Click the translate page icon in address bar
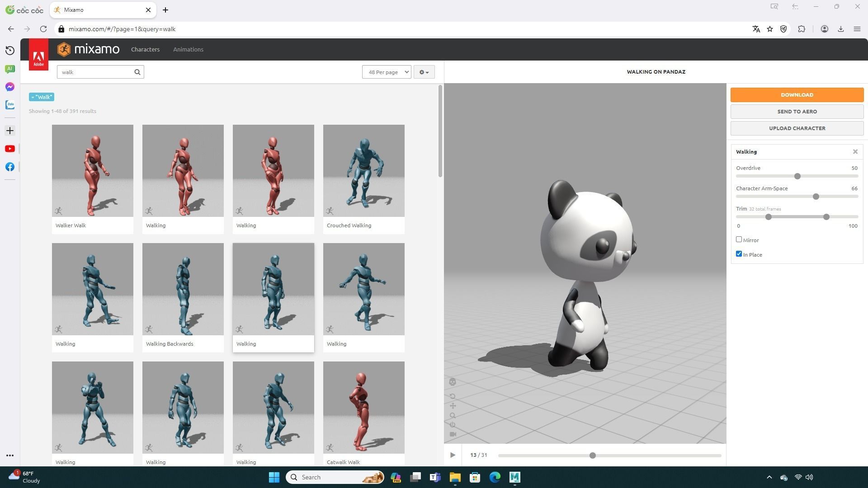868x488 pixels. [x=756, y=29]
